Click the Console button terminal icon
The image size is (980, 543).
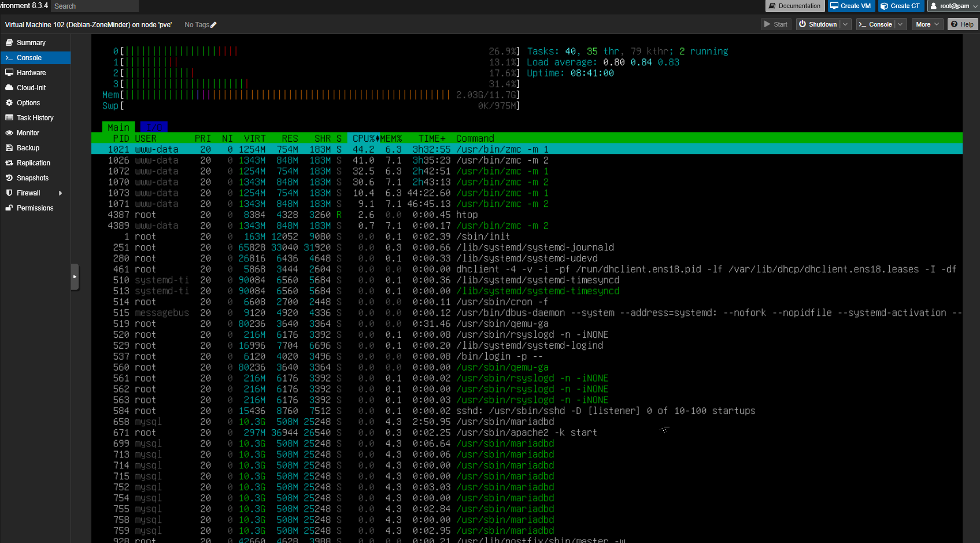(863, 24)
